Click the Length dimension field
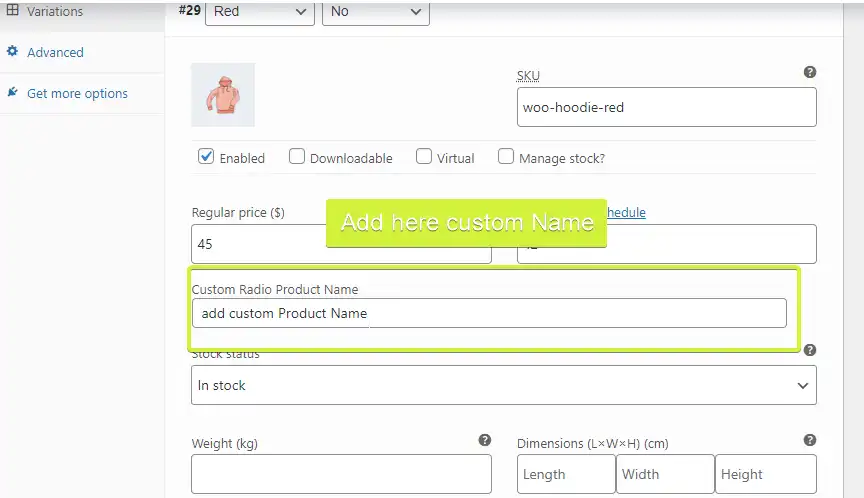Image resolution: width=864 pixels, height=498 pixels. 566,474
